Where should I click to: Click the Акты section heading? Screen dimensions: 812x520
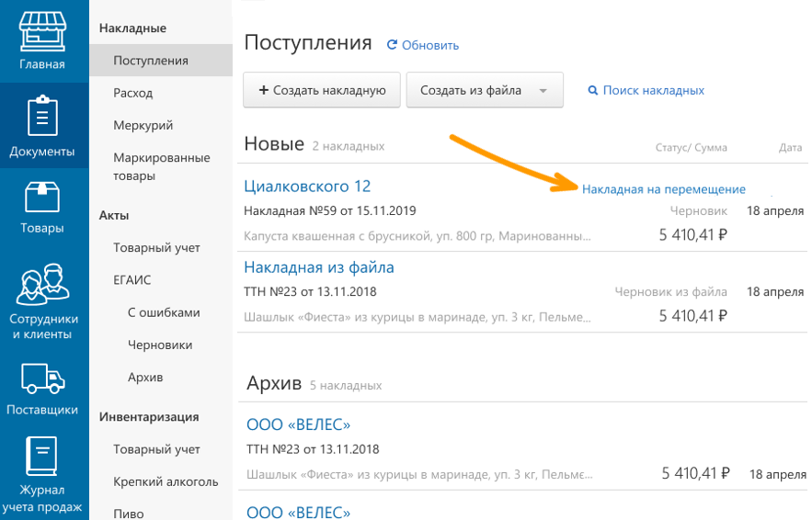(114, 215)
